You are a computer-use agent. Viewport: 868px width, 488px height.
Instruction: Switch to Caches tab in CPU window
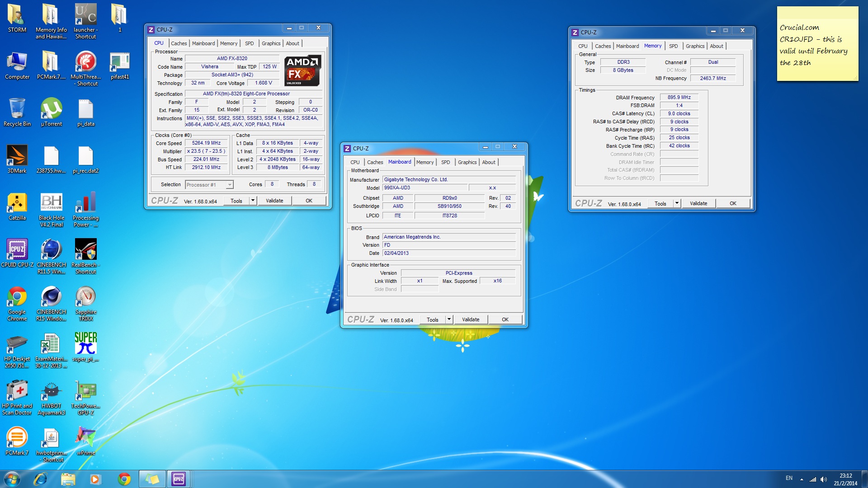tap(179, 43)
